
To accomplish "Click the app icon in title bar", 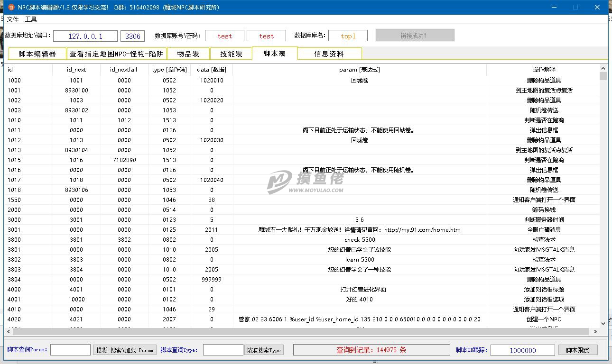I will click(11, 7).
